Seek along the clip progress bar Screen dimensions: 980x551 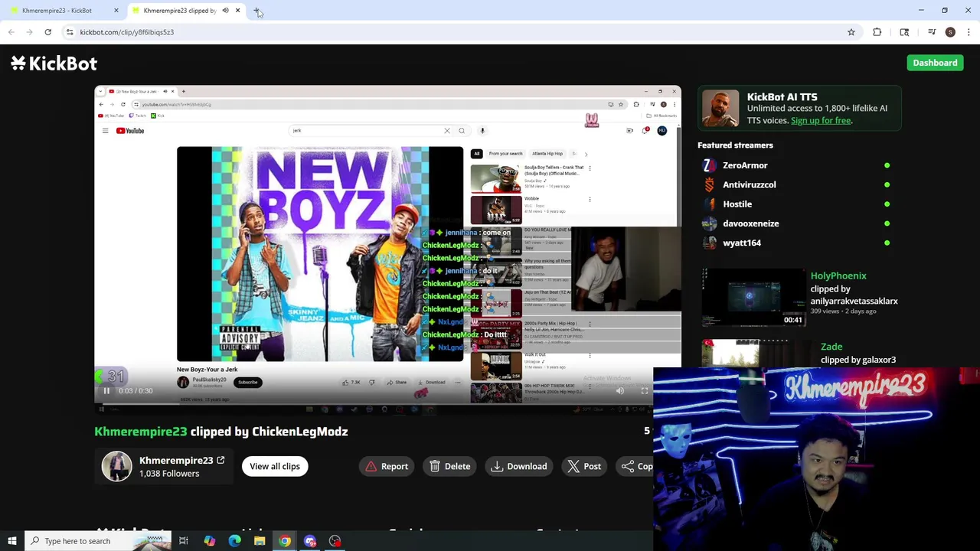tap(387, 403)
